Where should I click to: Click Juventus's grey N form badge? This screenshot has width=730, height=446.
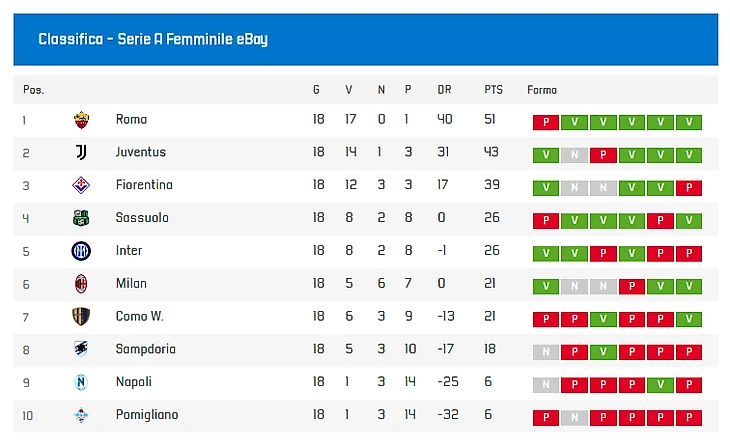coord(574,155)
